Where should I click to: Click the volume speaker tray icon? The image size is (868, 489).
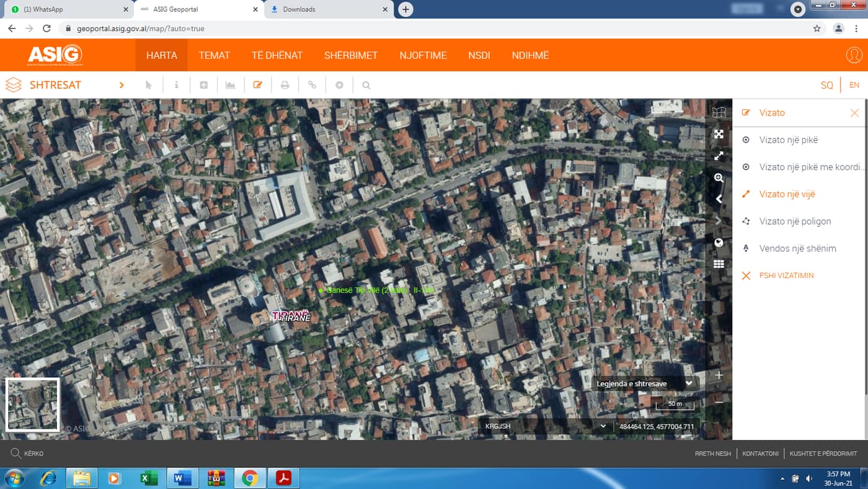coord(809,478)
